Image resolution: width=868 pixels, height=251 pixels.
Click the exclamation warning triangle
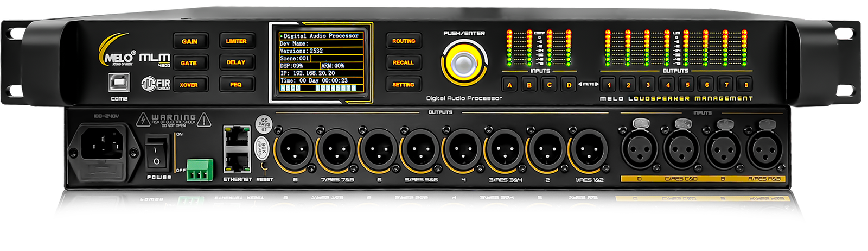point(204,120)
